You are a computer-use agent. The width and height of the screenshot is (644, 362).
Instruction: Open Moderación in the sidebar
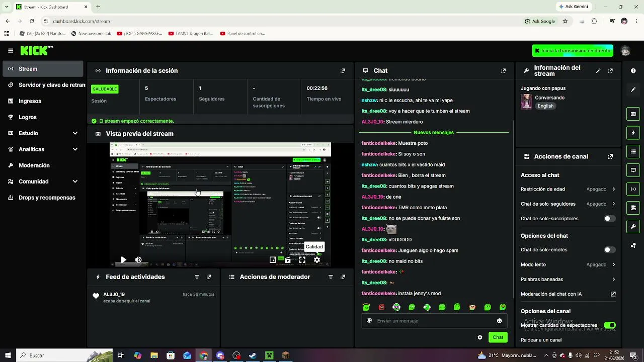click(43, 165)
